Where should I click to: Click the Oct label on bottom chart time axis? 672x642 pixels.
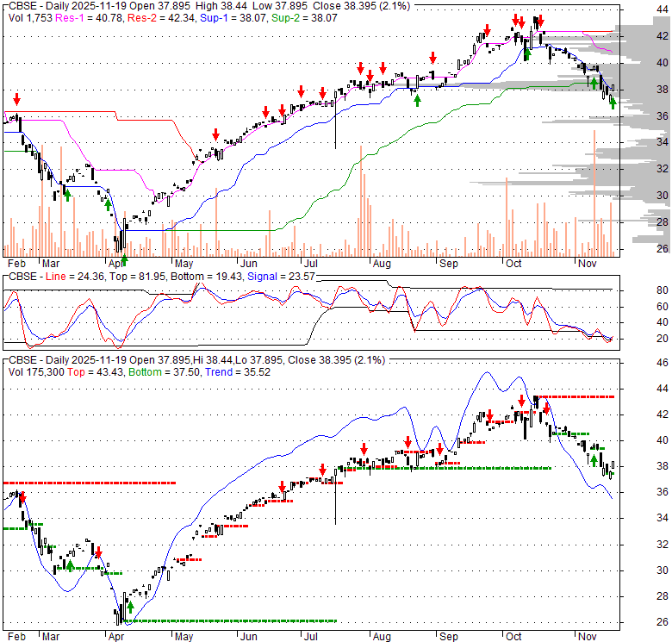pyautogui.click(x=513, y=637)
